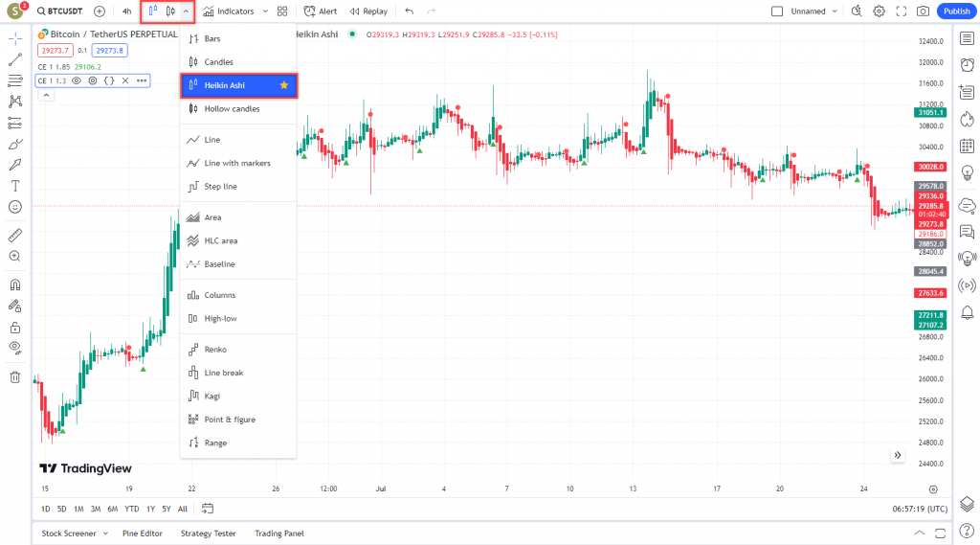Activate the zoom in tool
Viewport: 980px width, 545px height.
coord(15,256)
